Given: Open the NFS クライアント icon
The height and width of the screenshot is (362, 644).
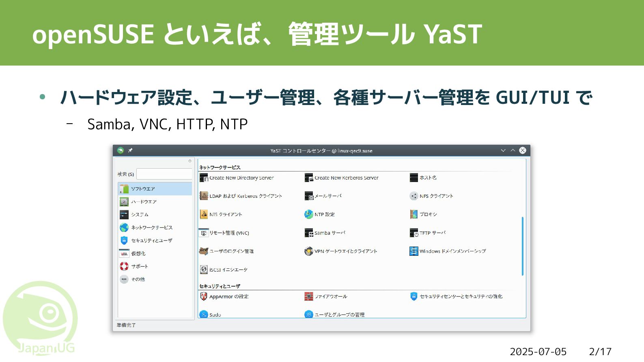Looking at the screenshot, I should (x=414, y=196).
